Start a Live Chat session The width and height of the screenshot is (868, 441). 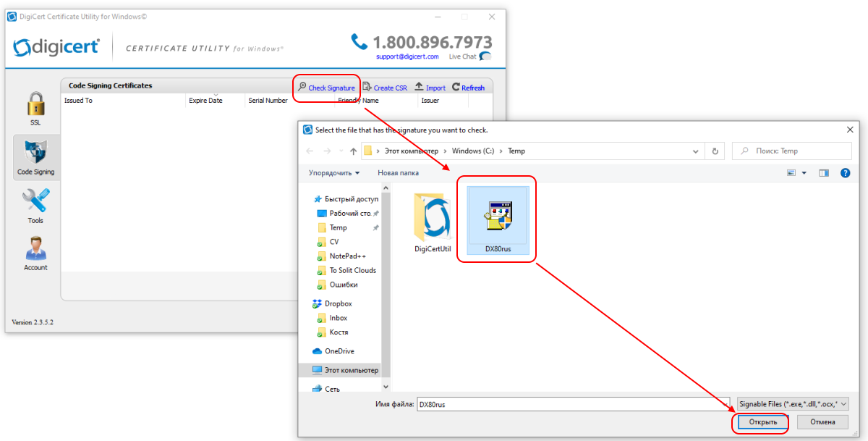pyautogui.click(x=469, y=56)
